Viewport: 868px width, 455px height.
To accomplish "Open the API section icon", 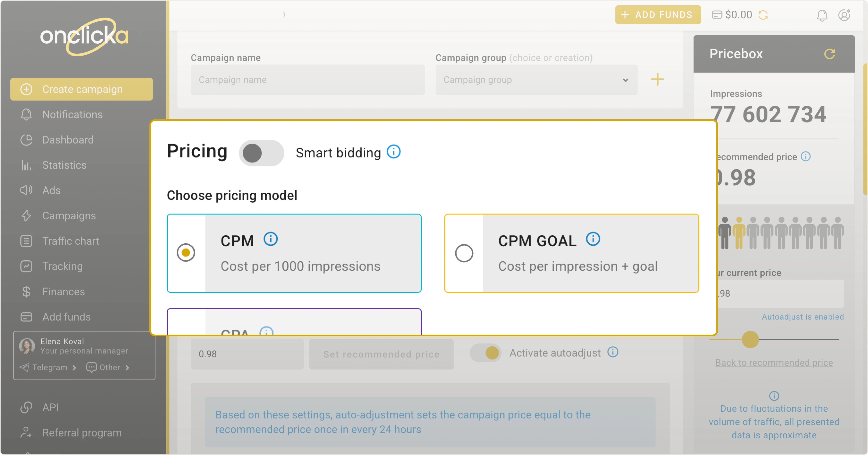I will [x=26, y=407].
